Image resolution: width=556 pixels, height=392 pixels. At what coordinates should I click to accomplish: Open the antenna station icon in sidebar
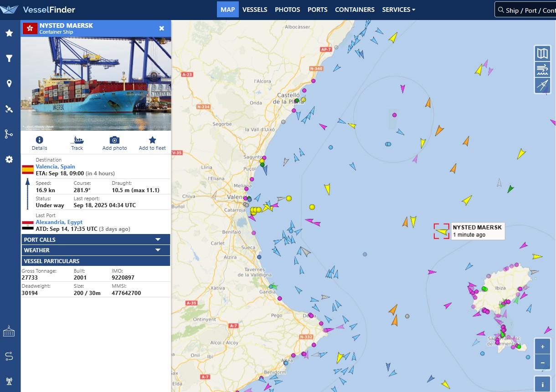[x=9, y=381]
